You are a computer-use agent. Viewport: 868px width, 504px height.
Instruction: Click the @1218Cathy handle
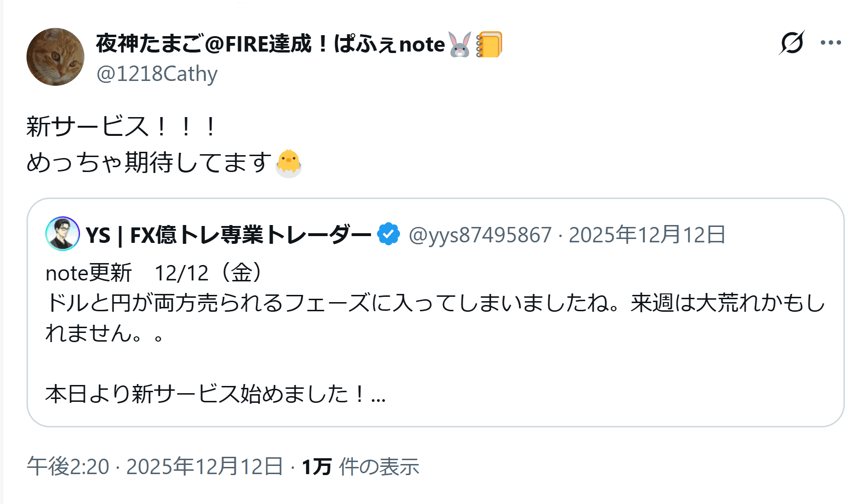point(157,74)
